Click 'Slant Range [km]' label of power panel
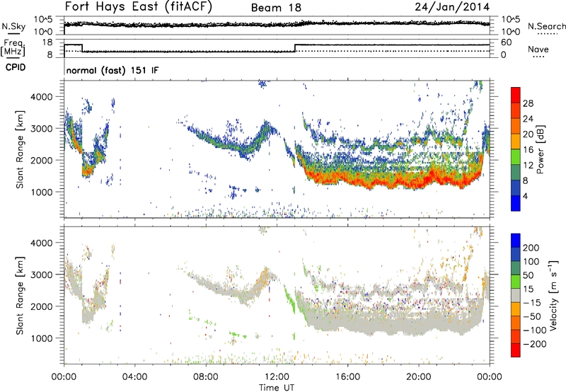The height and width of the screenshot is (392, 566). click(x=20, y=149)
